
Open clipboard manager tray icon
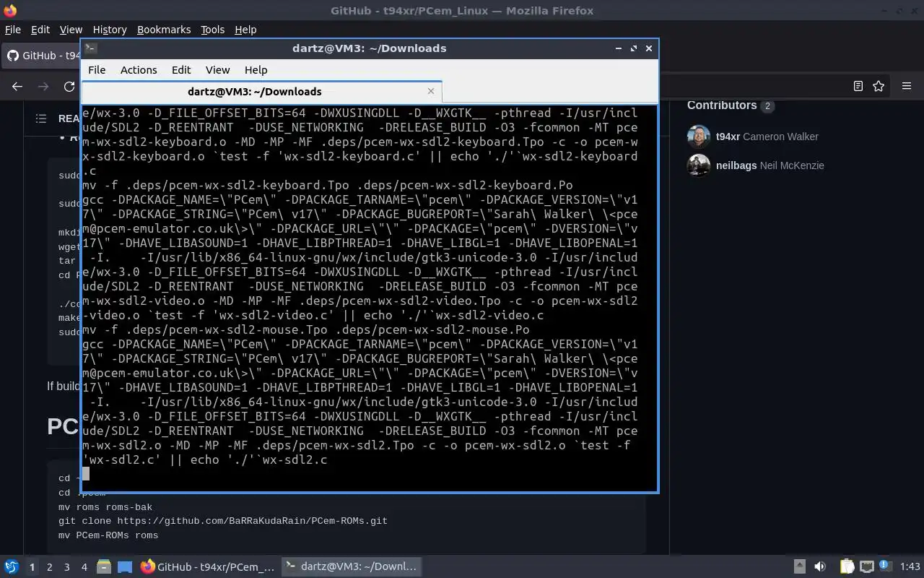pyautogui.click(x=847, y=567)
